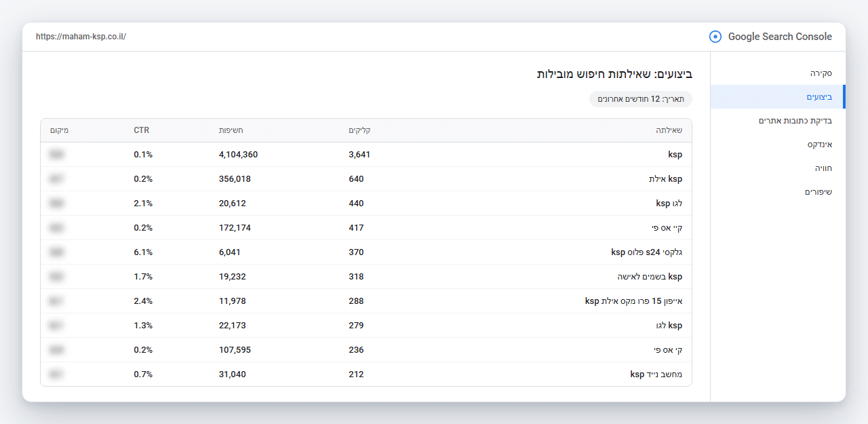Open the סקירה sidebar menu item

point(821,73)
